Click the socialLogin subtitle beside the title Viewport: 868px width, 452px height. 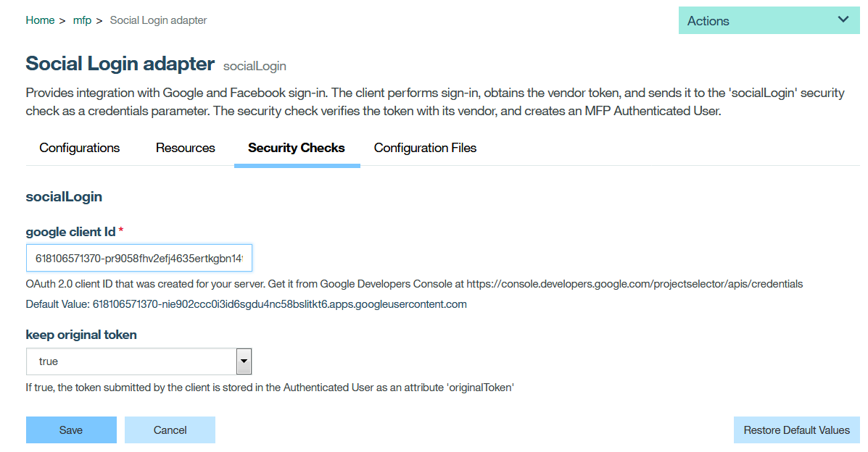click(x=255, y=66)
